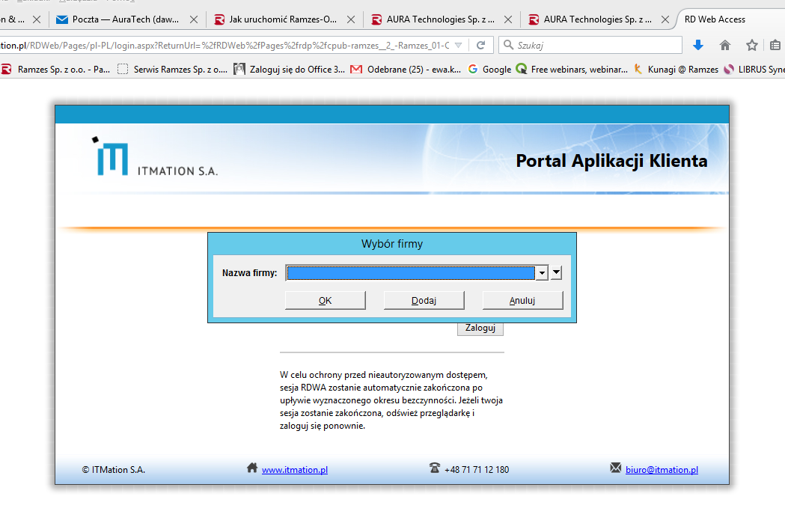Open the biuro@itmation.pl email link
Image resolution: width=785 pixels, height=532 pixels.
click(662, 469)
